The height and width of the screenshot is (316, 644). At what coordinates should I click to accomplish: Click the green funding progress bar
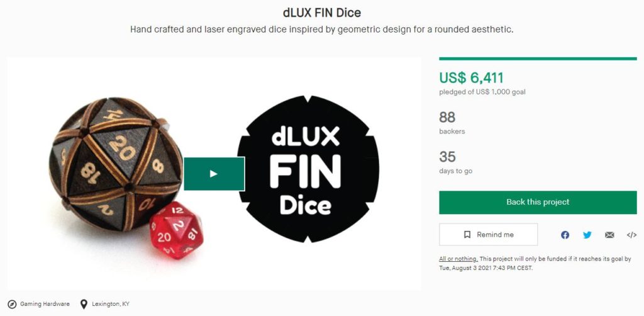(538, 59)
